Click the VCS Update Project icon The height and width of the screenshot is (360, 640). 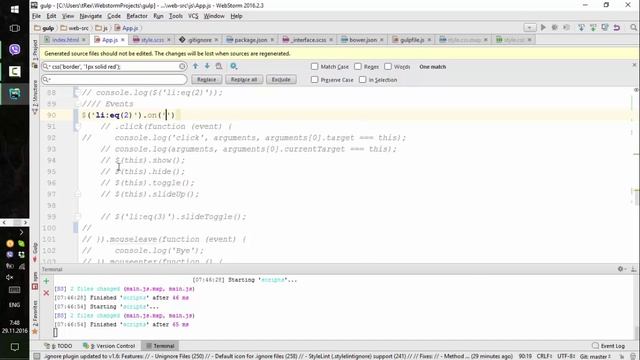click(x=581, y=27)
